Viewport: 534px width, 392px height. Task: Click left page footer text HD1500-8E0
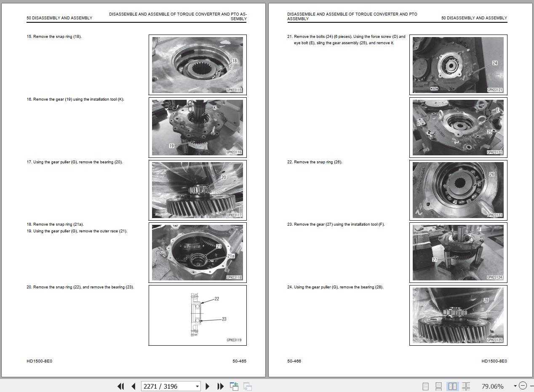coord(40,361)
